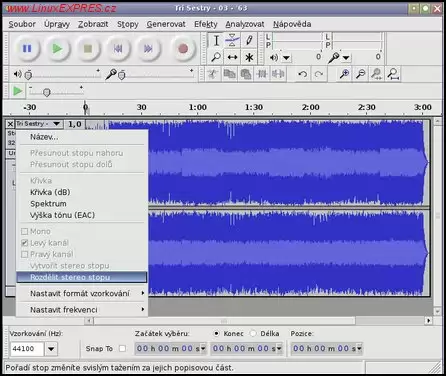The image size is (446, 376).
Task: Open the Generovat menu
Action: (166, 24)
